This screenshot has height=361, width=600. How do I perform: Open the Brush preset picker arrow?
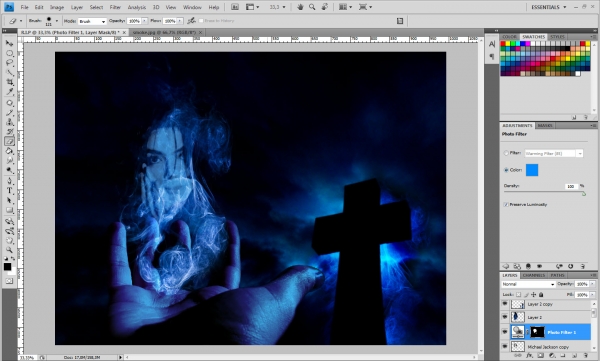click(x=57, y=21)
